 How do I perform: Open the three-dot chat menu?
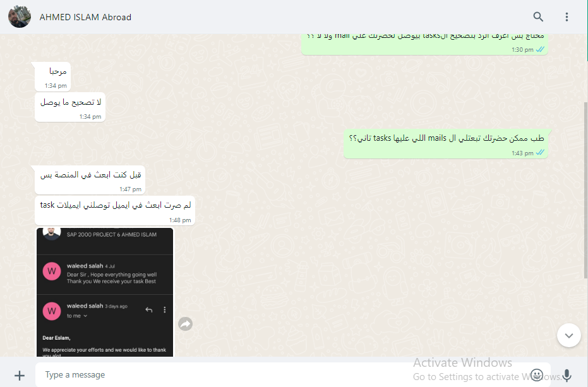coord(567,17)
